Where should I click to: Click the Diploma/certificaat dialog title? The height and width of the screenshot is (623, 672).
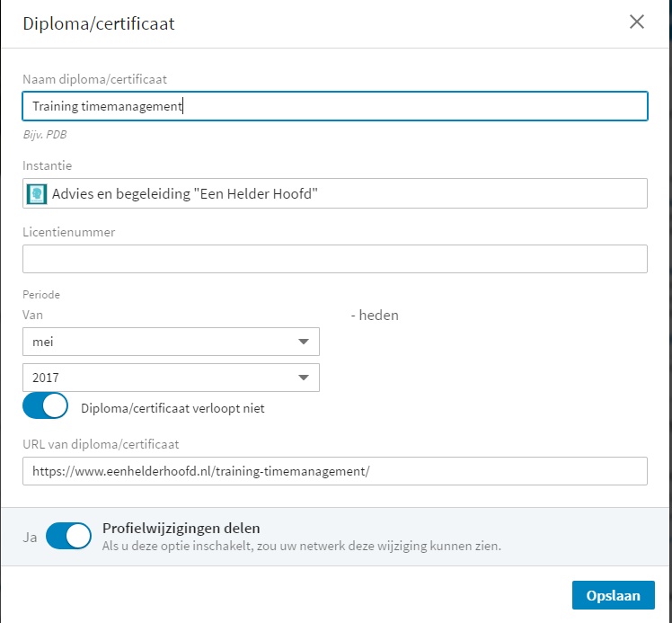[99, 23]
